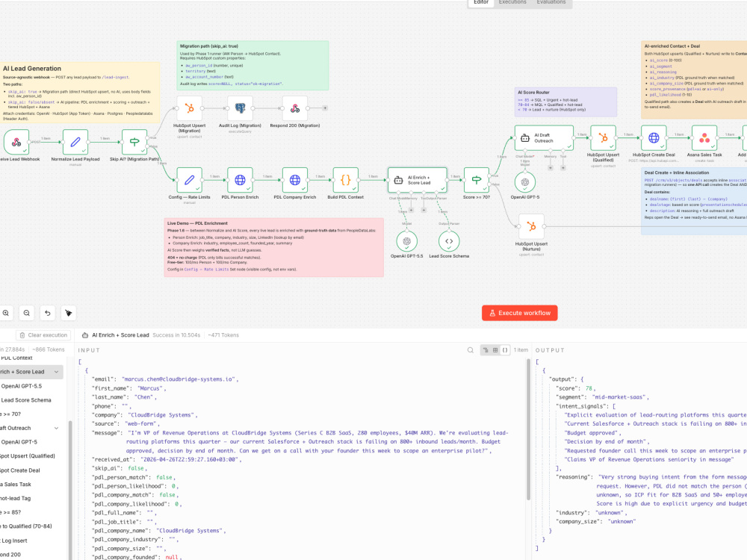Select the orange AI-enriched Contact + Deal note

click(694, 80)
